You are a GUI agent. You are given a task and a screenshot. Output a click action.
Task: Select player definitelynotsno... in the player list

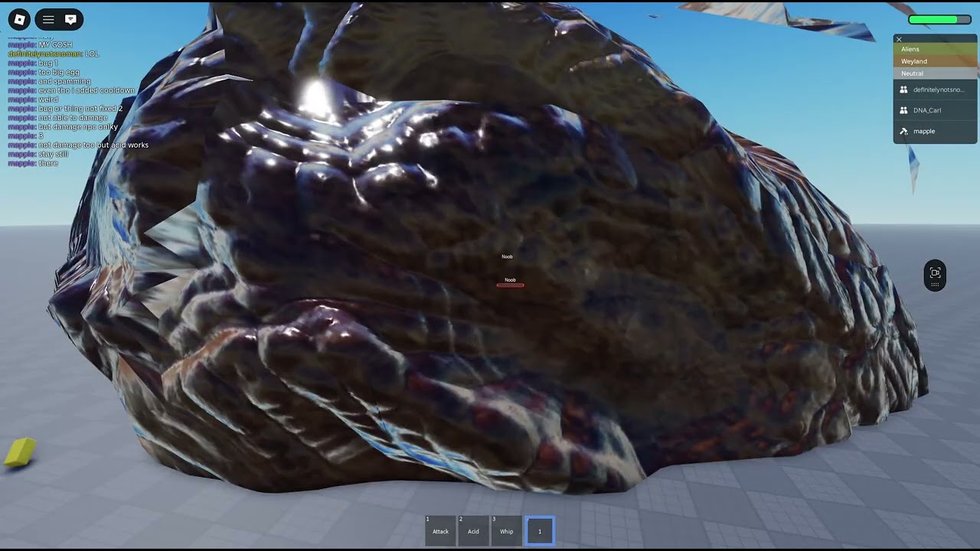click(x=935, y=90)
